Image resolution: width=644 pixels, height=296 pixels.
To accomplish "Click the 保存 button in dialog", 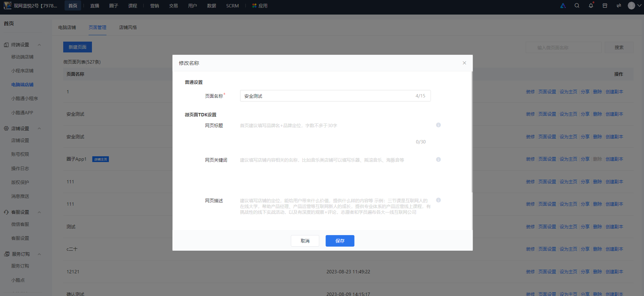I will pos(340,241).
